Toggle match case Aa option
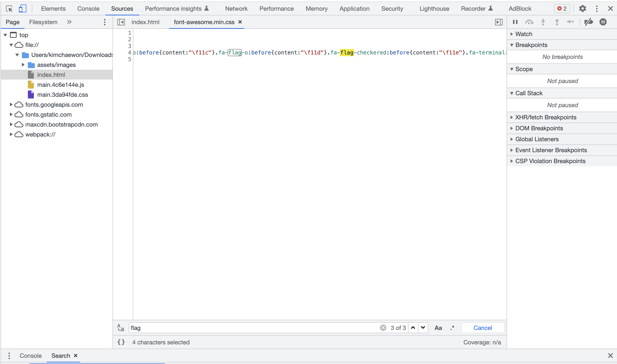 (438, 328)
